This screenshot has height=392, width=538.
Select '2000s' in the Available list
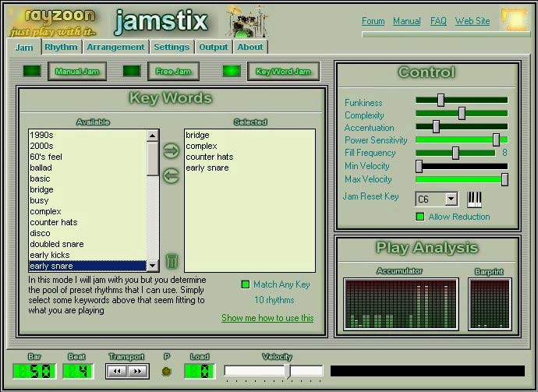87,146
